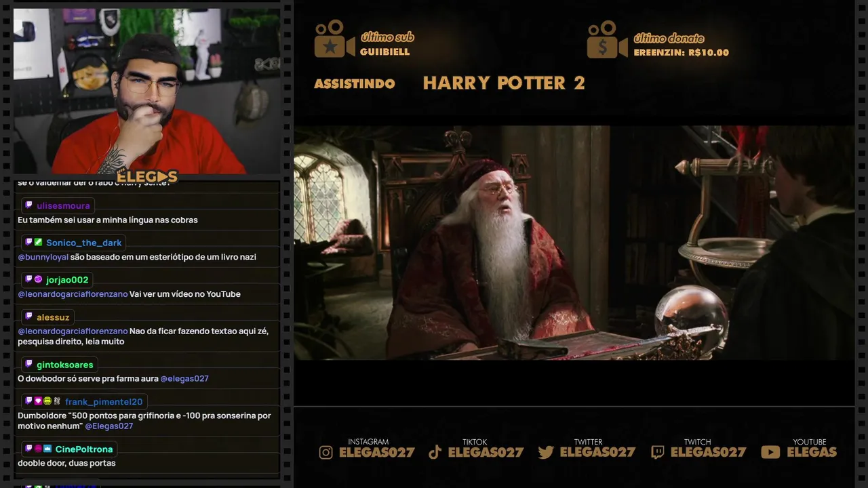Screen dimensions: 868x488
Task: Click the dollar camera icon for último donate
Action: (x=607, y=39)
